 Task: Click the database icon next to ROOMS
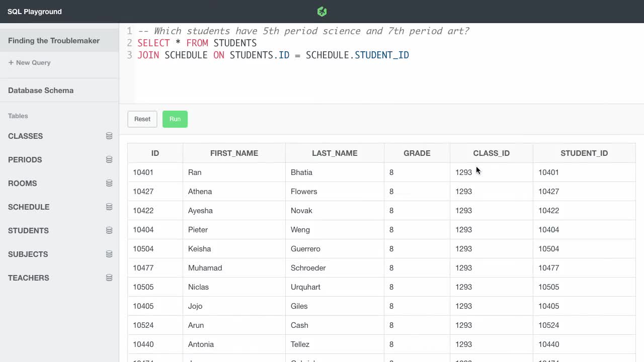pyautogui.click(x=109, y=183)
